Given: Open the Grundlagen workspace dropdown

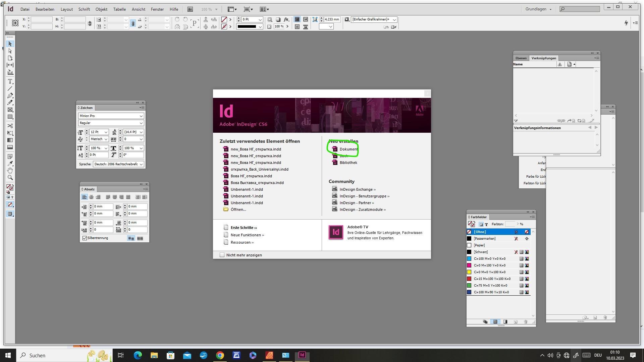Looking at the screenshot, I should tap(539, 9).
